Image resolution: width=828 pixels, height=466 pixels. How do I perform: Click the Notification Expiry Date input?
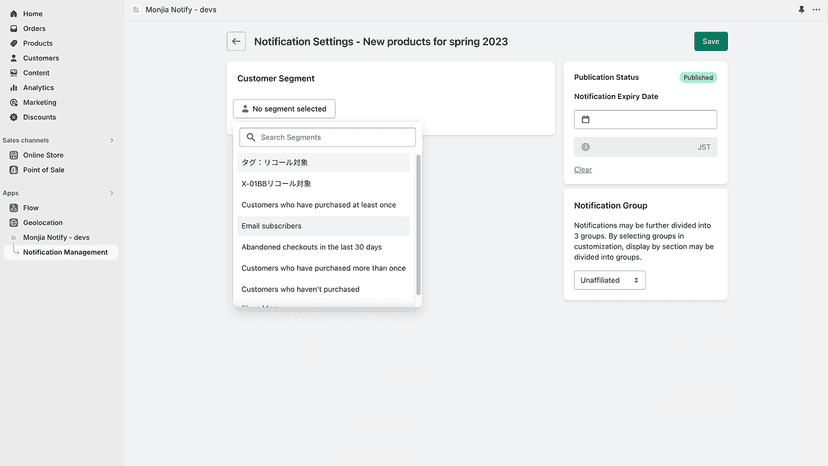pos(645,119)
